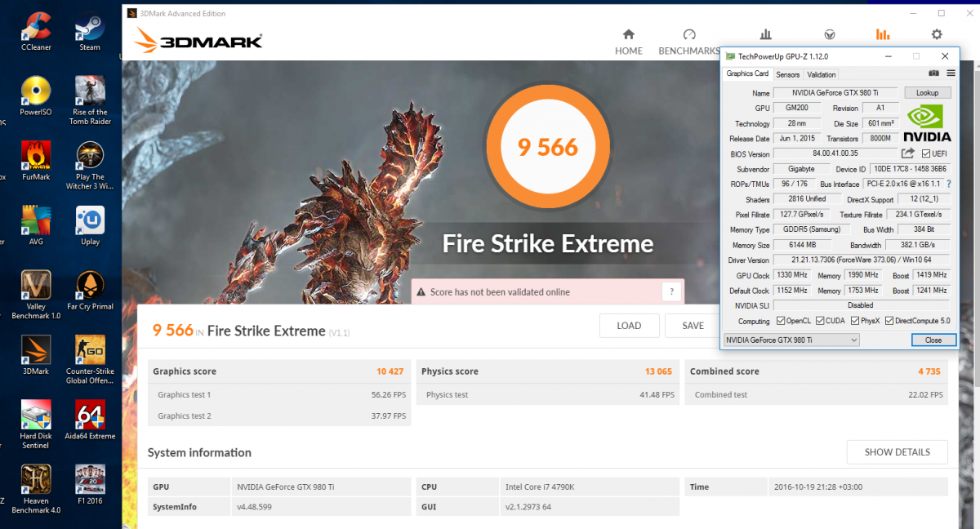Open 3DMark desktop shortcut icon
This screenshot has width=980, height=529.
pyautogui.click(x=37, y=356)
